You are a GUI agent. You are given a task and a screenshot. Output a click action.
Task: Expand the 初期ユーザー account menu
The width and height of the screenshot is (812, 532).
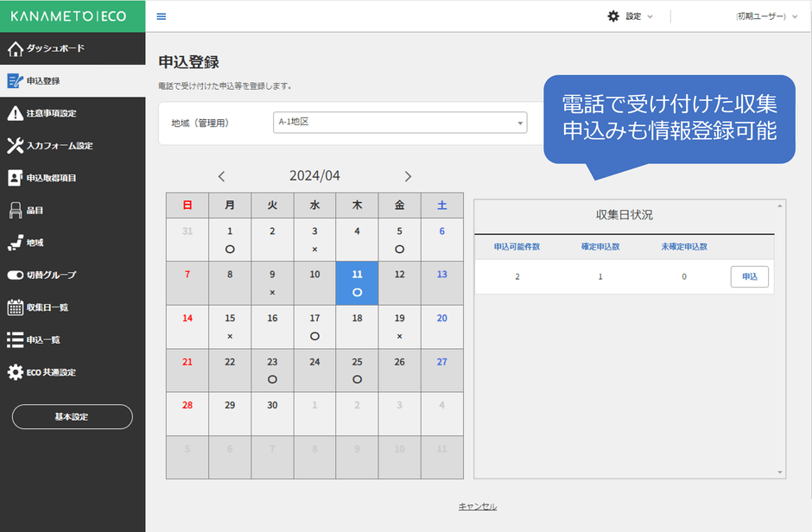[765, 16]
